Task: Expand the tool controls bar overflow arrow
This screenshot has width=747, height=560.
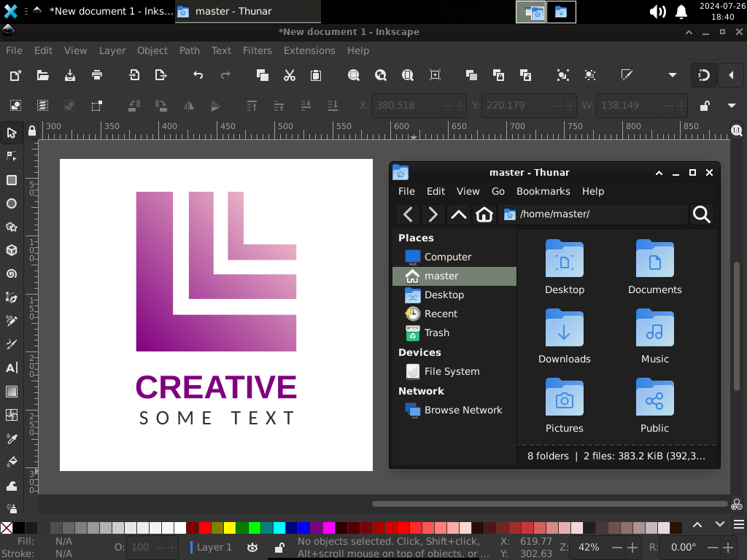Action: 731,106
